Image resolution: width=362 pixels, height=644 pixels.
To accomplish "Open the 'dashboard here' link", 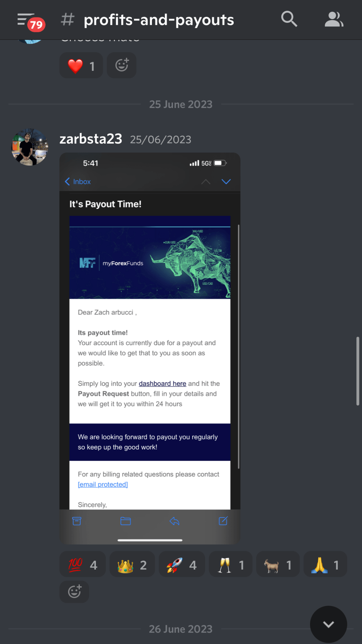I will [163, 383].
